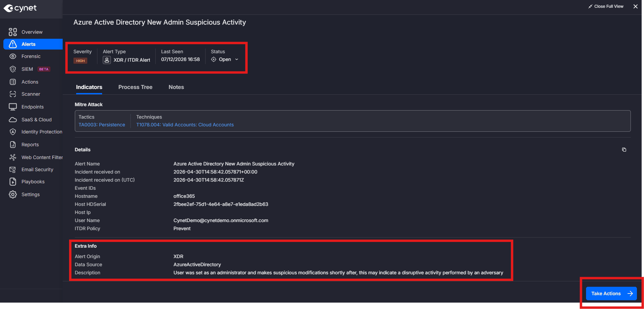Open the Scanner icon
Viewport: 644px width, 309px height.
[x=13, y=94]
